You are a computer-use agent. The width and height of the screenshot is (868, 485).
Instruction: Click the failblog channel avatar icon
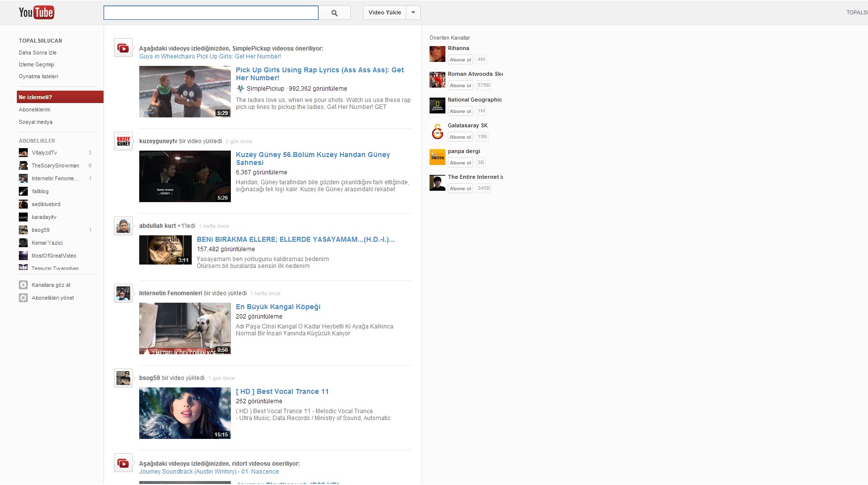click(23, 191)
